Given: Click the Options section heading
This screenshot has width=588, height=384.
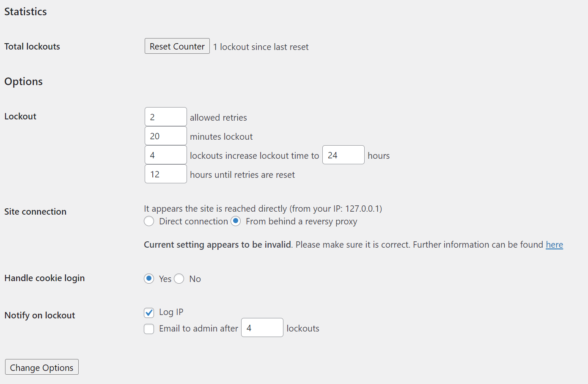Looking at the screenshot, I should coord(23,81).
